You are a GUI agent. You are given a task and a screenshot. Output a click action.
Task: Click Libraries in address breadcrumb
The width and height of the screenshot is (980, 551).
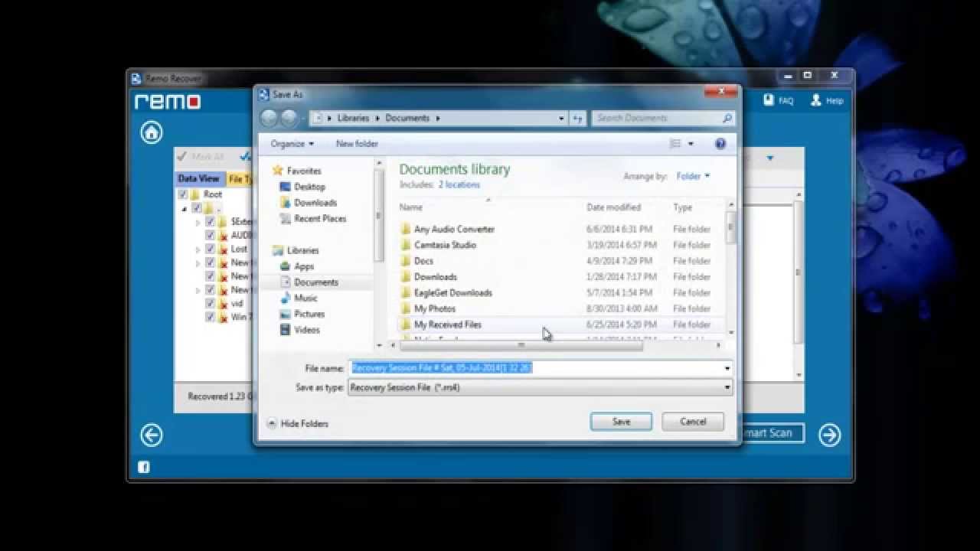pyautogui.click(x=353, y=118)
